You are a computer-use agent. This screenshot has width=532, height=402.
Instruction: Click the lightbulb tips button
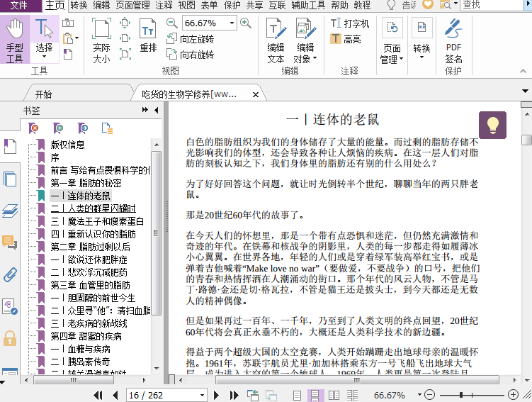pos(492,125)
